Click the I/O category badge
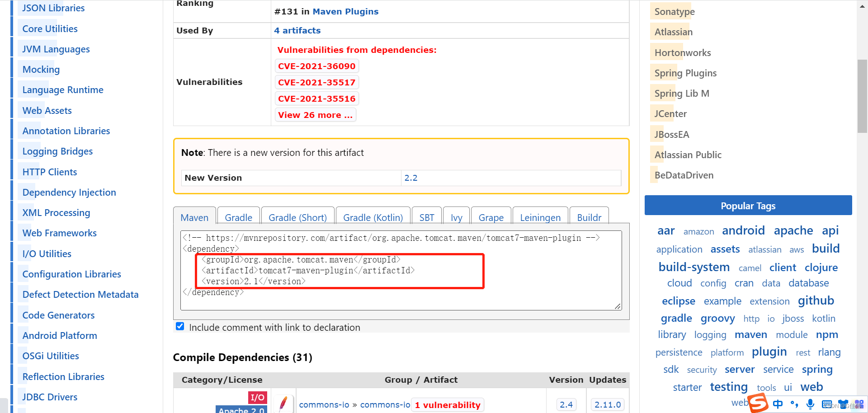Screen dimensions: 868x413 pos(258,398)
